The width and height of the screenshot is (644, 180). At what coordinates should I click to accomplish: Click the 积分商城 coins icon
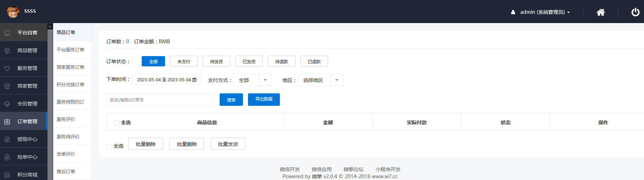click(7, 175)
